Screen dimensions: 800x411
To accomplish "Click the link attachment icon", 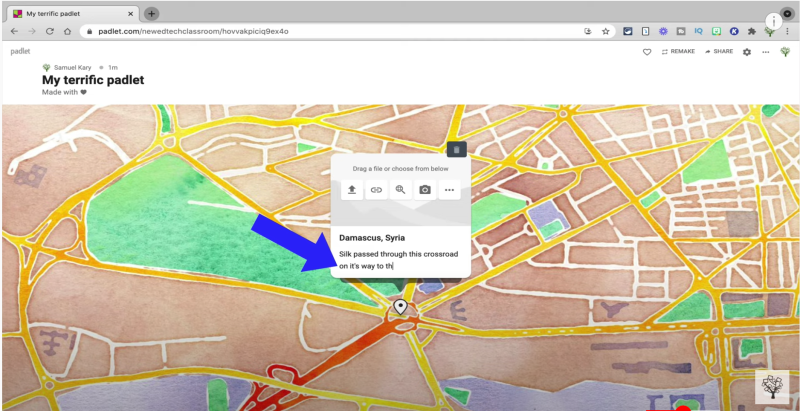I will (x=376, y=190).
